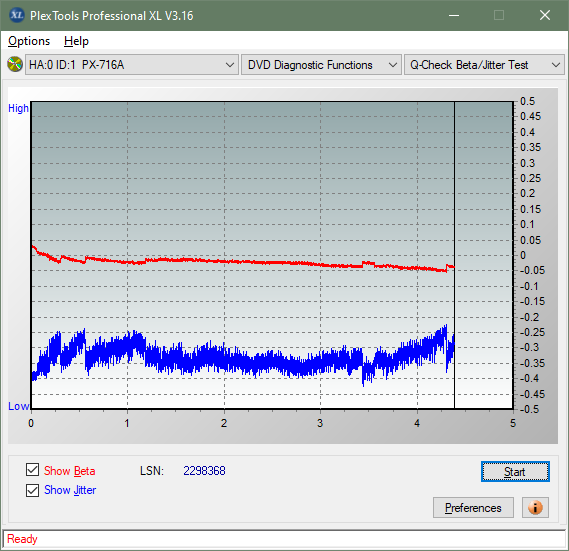Start the Beta/Jitter test
The image size is (569, 551).
(x=515, y=472)
